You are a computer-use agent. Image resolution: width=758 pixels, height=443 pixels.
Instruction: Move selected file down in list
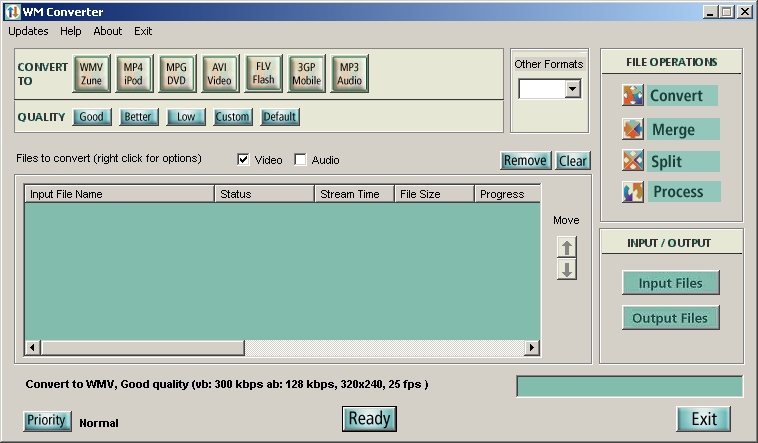[x=567, y=269]
